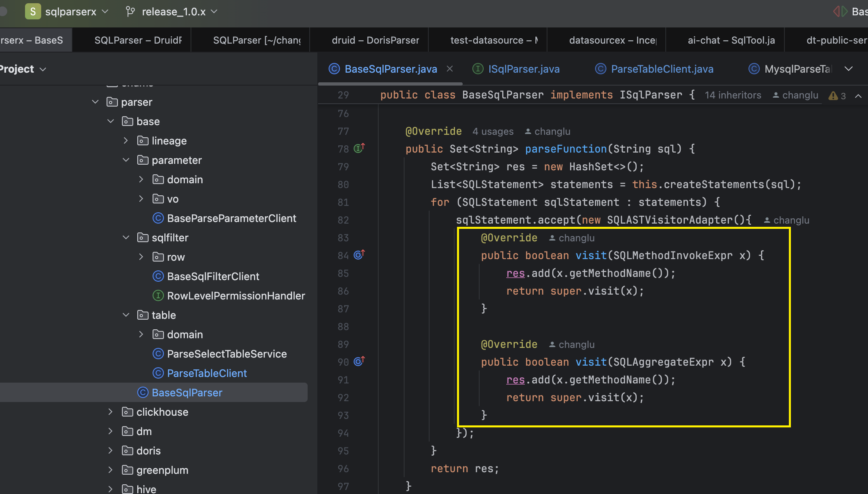
Task: Click the override gutter icon on line 90
Action: click(x=359, y=361)
